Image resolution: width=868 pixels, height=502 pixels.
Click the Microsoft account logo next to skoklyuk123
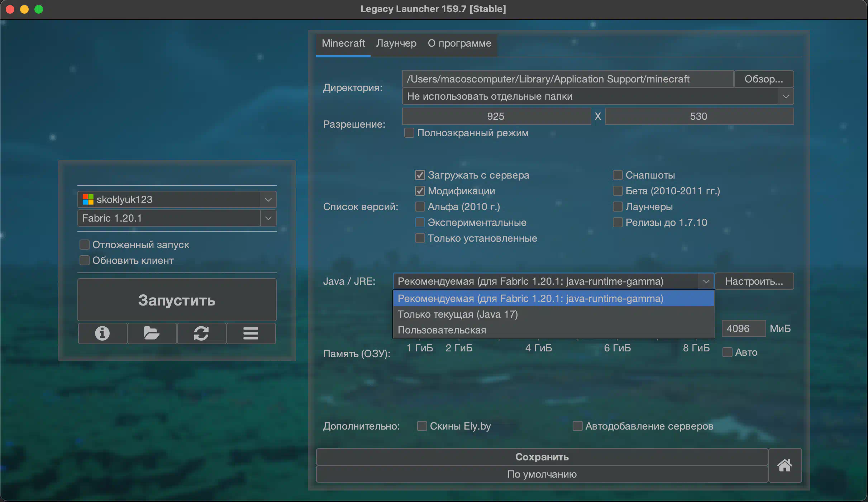88,199
